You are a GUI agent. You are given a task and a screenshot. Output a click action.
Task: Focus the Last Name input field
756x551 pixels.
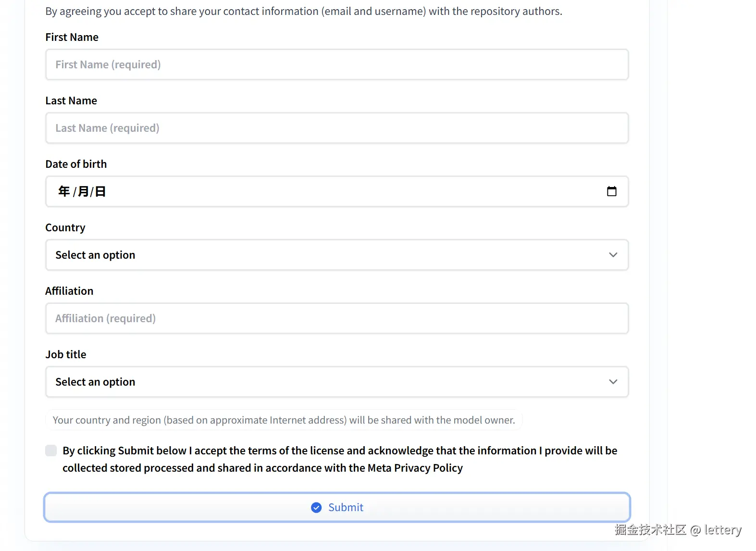pos(336,128)
